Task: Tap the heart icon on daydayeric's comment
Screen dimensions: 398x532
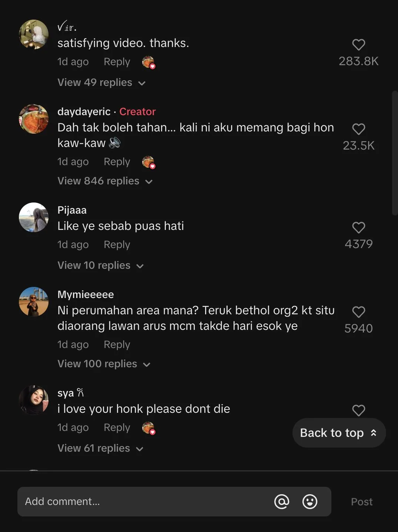Action: (358, 129)
